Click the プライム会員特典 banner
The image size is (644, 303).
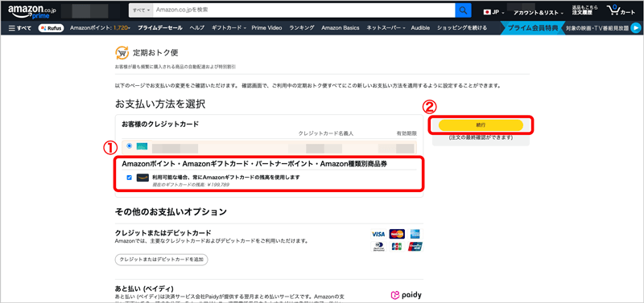point(533,28)
